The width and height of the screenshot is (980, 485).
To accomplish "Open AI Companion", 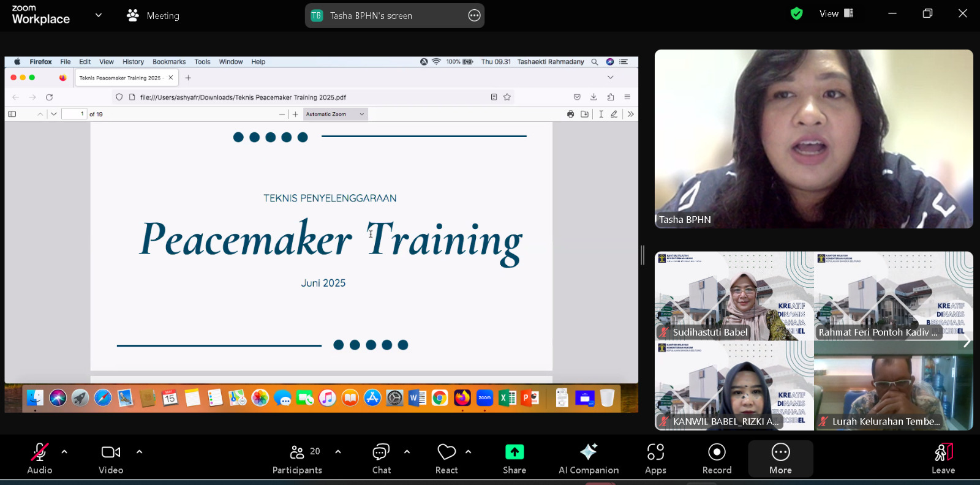I will (x=588, y=458).
